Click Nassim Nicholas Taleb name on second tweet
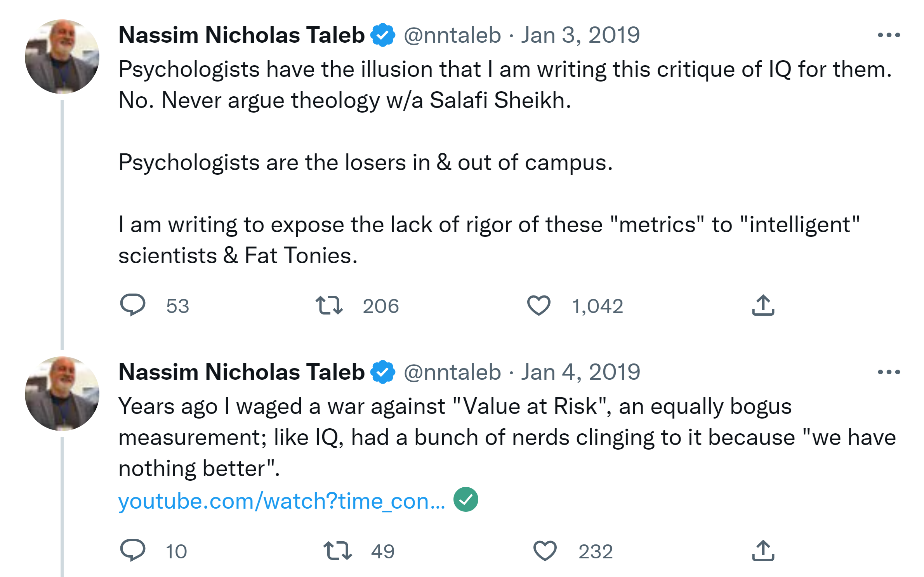Screen dimensions: 924x577 click(x=241, y=372)
